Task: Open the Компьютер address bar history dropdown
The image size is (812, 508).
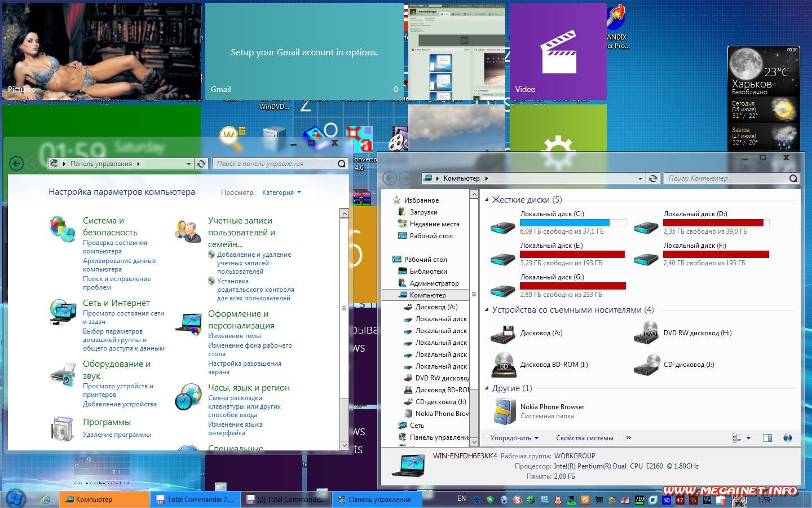Action: tap(640, 178)
